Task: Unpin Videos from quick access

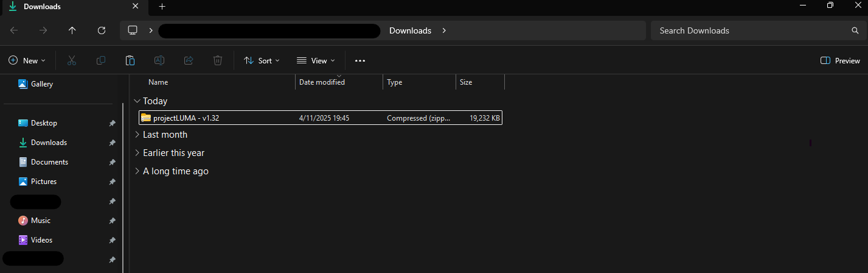Action: (112, 240)
